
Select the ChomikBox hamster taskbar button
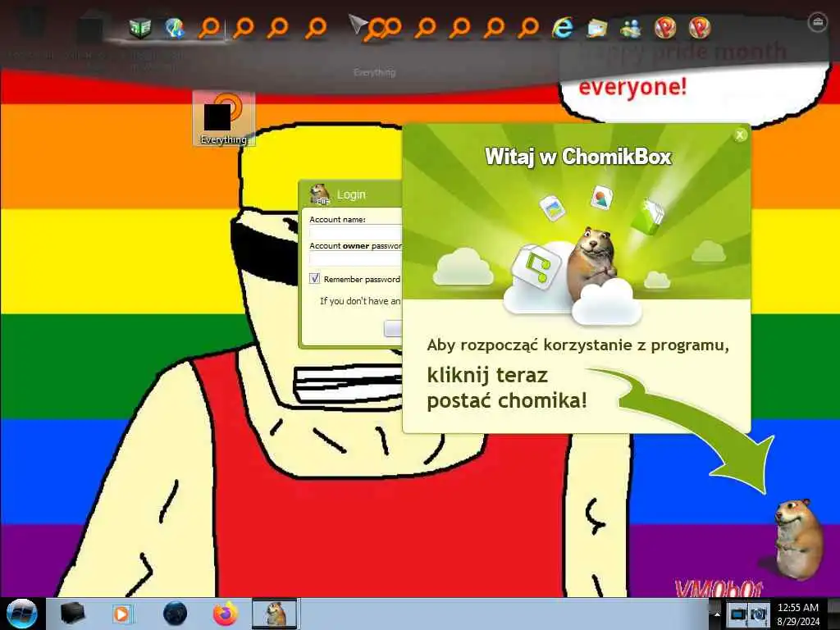click(275, 614)
